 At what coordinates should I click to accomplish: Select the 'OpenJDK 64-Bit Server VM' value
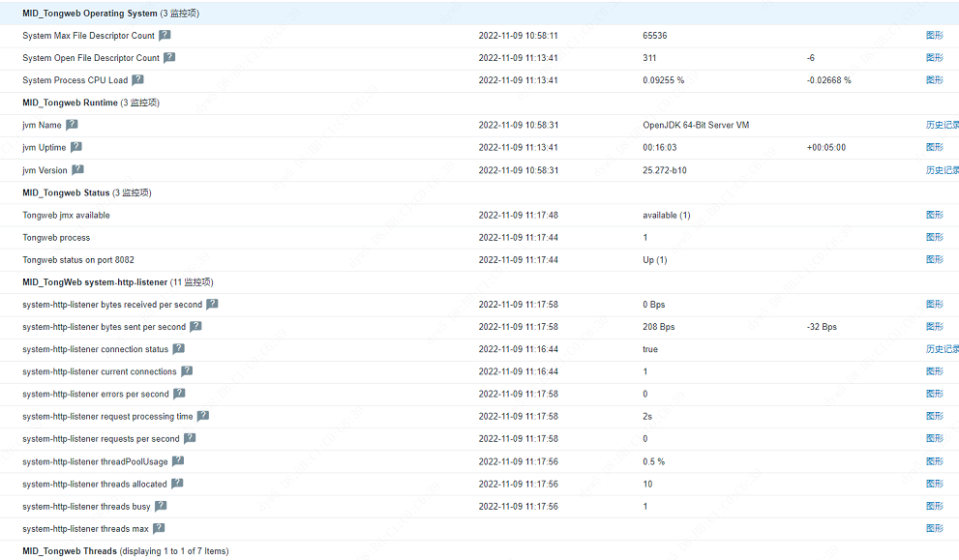pyautogui.click(x=696, y=125)
